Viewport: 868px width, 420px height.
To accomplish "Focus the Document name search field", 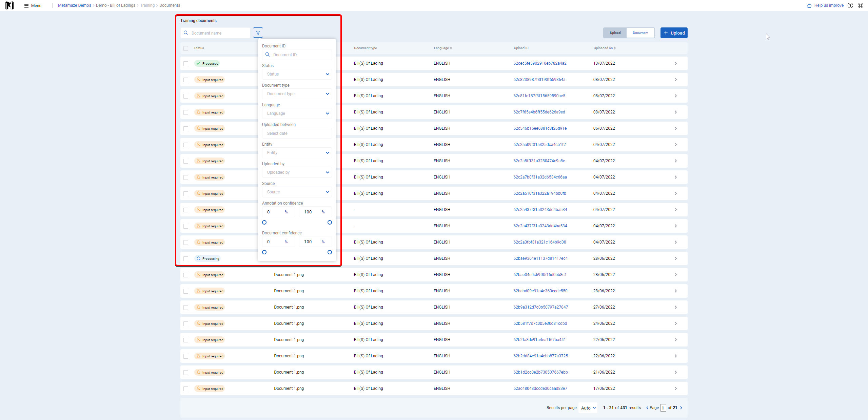I will pos(215,33).
